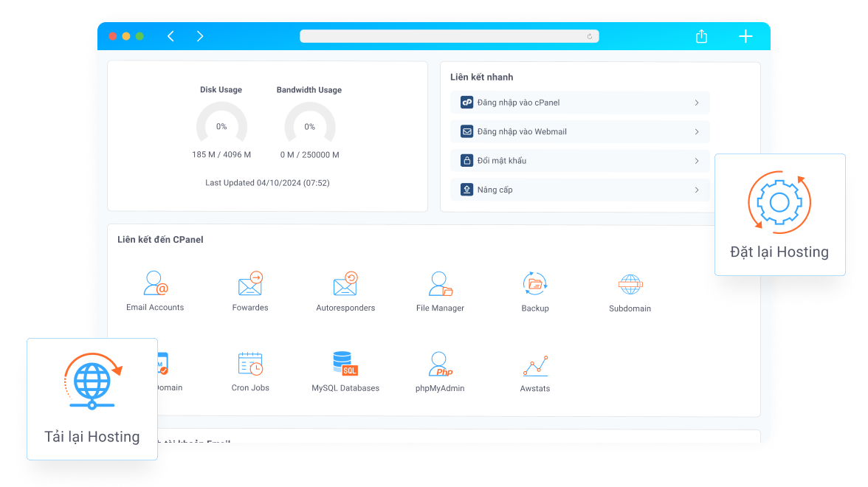Viewport: 868px width, 487px height.
Task: Open the Backup tool icon
Action: [534, 283]
